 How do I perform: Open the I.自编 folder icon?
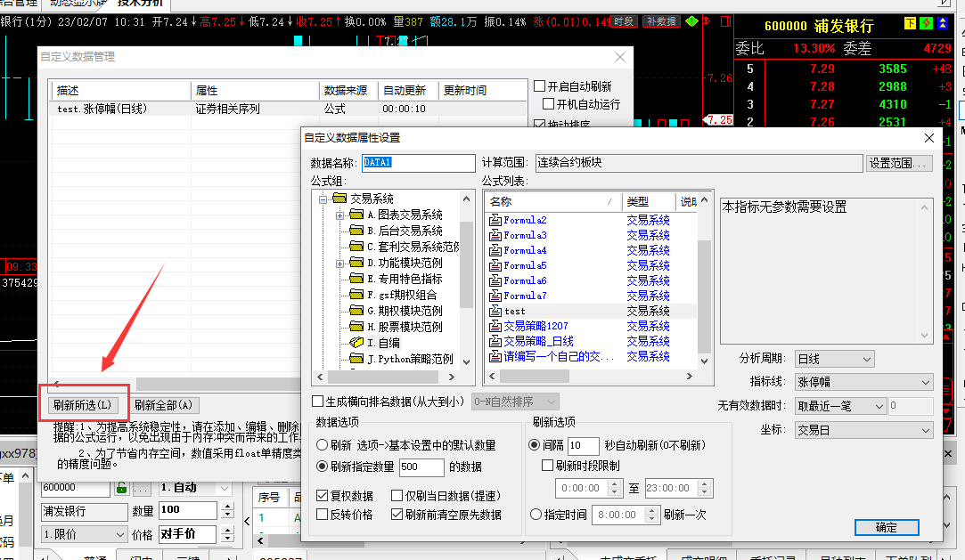[356, 343]
